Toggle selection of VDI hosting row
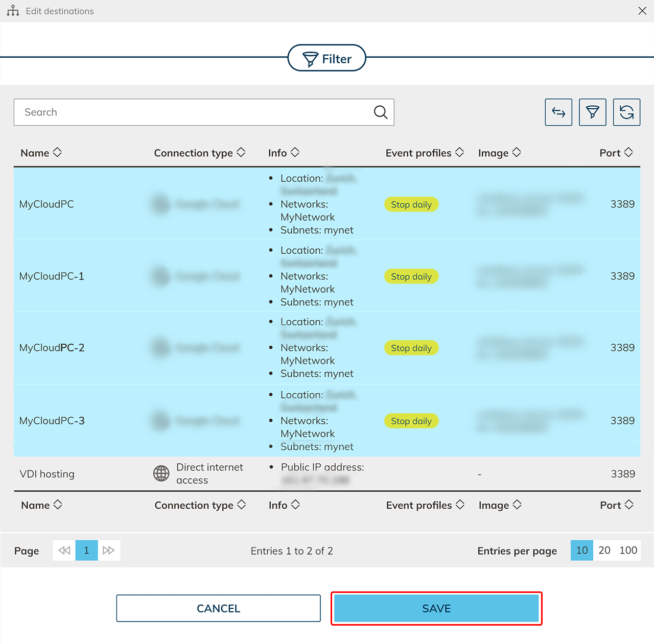This screenshot has width=654, height=644. (x=47, y=474)
